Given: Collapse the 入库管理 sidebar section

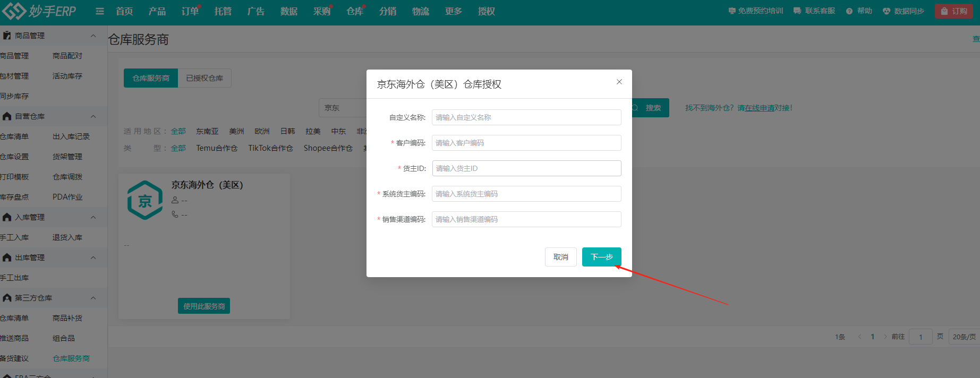Looking at the screenshot, I should pyautogui.click(x=93, y=217).
